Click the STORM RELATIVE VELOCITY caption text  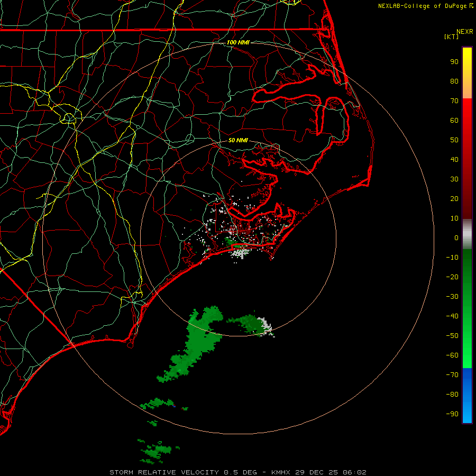[164, 472]
